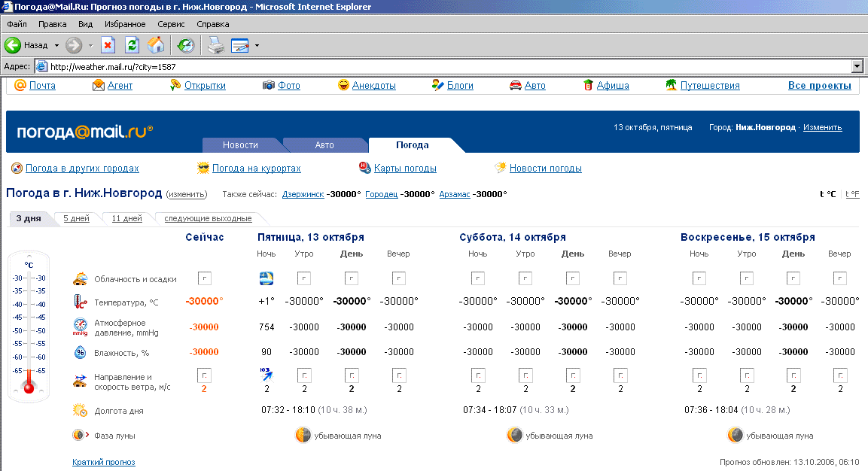Switch to the 11 дней tab
Viewport: 868px width, 471px height.
[126, 219]
